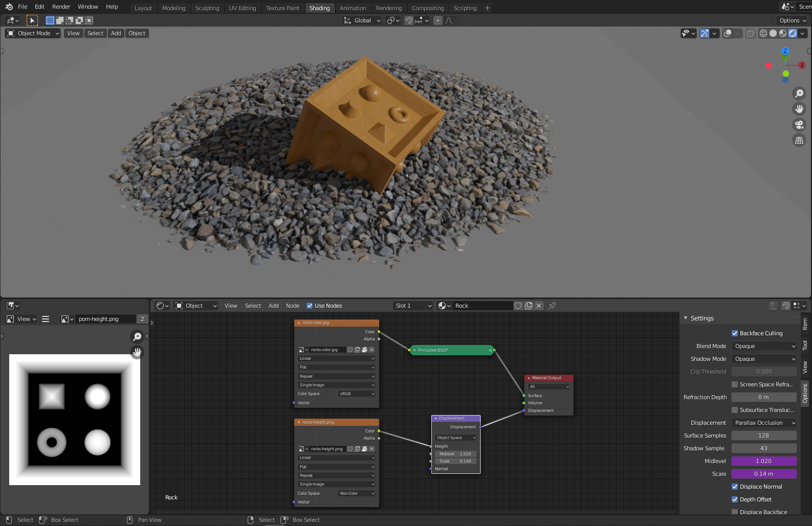The image size is (812, 526).
Task: Enable Screen Space Refraction checkbox
Action: 735,384
